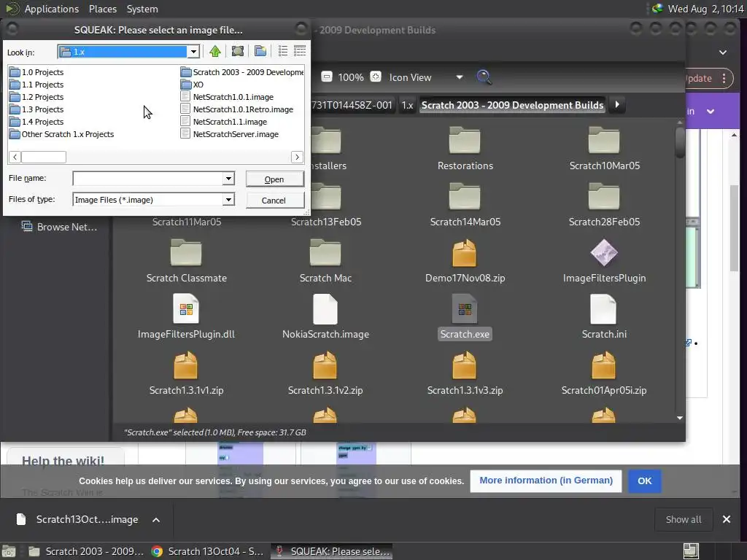Click 1.x breadcrumb in path bar

[x=407, y=105]
